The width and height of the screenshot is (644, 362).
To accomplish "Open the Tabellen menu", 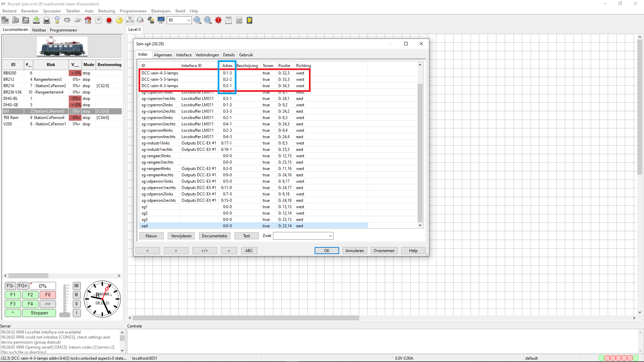I will point(73,11).
